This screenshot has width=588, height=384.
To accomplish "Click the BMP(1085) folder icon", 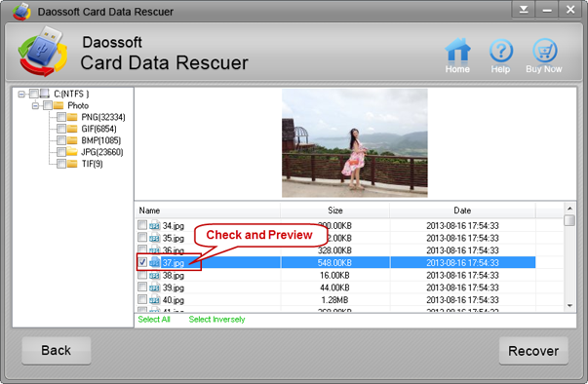I will click(x=72, y=140).
